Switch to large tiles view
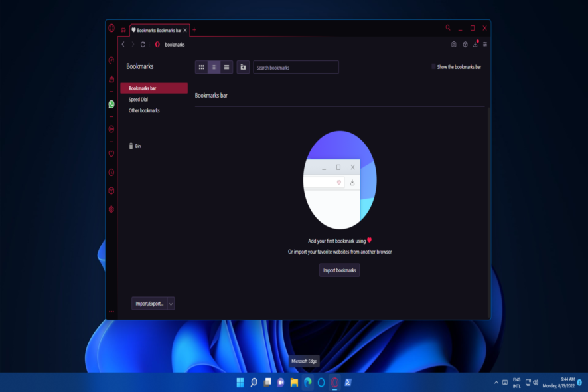The image size is (588, 392). point(202,67)
